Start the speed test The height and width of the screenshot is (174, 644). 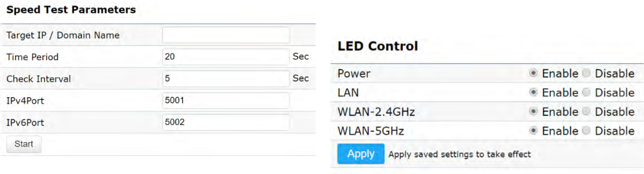click(24, 144)
